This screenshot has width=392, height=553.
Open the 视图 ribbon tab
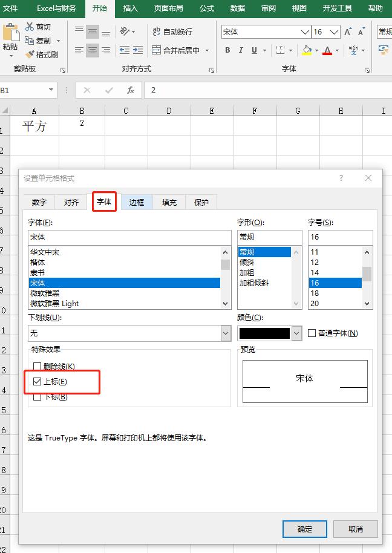click(299, 8)
